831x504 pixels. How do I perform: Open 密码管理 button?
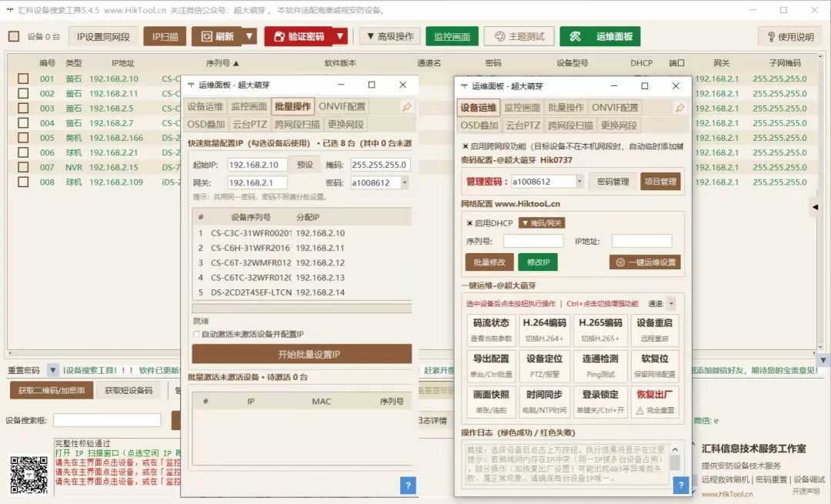(612, 182)
